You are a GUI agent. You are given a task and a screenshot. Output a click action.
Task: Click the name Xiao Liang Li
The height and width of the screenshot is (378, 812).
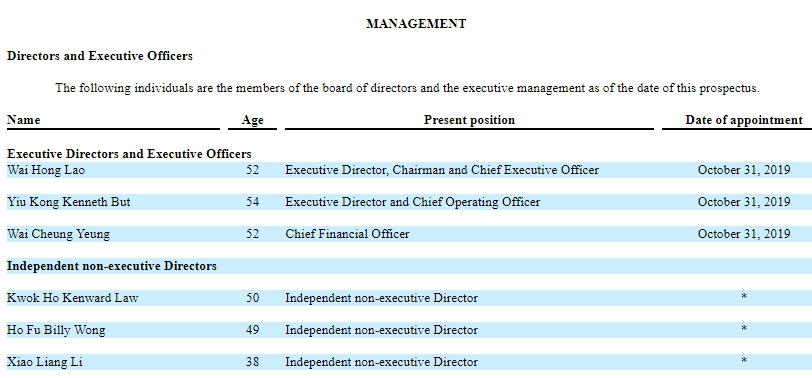(x=45, y=362)
